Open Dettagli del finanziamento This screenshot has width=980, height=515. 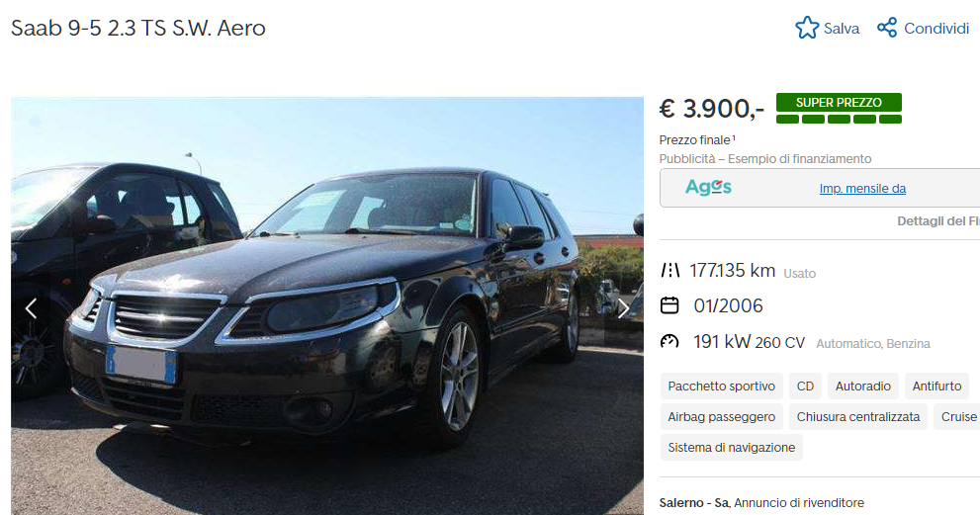click(x=938, y=221)
